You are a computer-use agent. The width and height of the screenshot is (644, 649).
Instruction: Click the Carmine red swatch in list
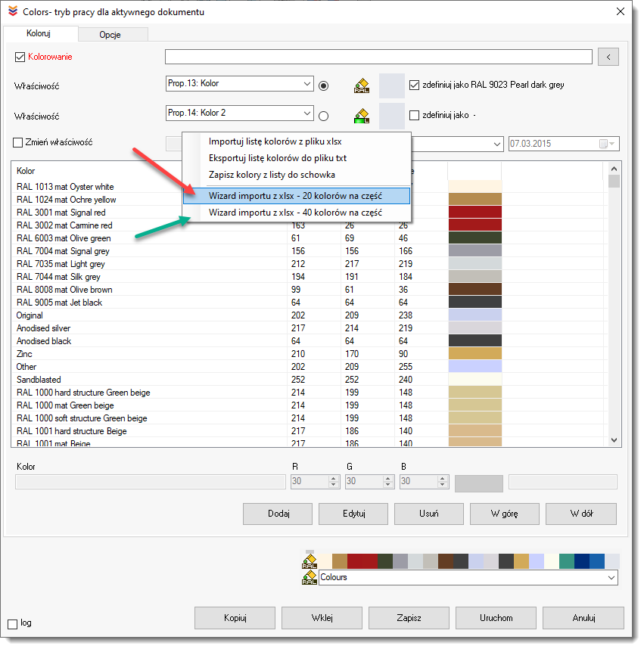tap(475, 225)
